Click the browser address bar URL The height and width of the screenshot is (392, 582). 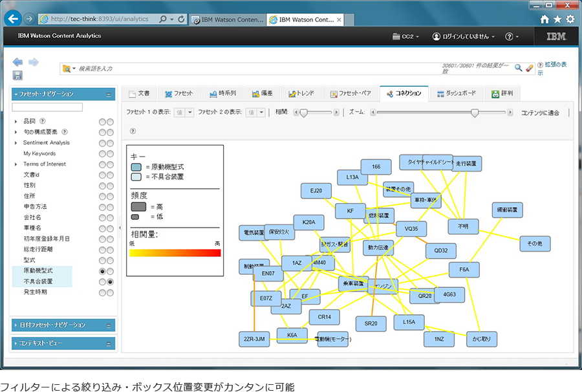click(100, 19)
